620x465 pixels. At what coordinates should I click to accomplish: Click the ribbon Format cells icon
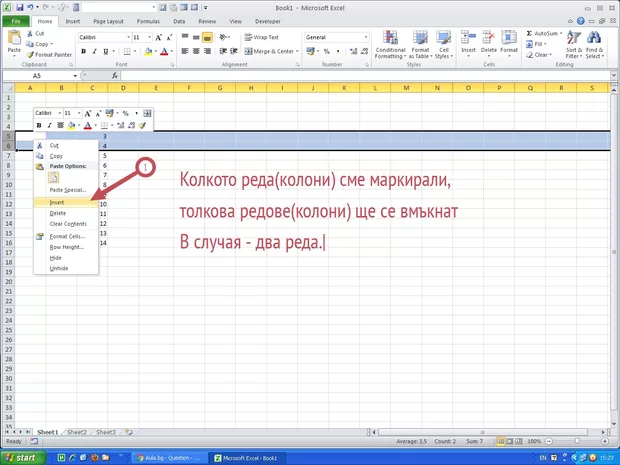pos(509,38)
